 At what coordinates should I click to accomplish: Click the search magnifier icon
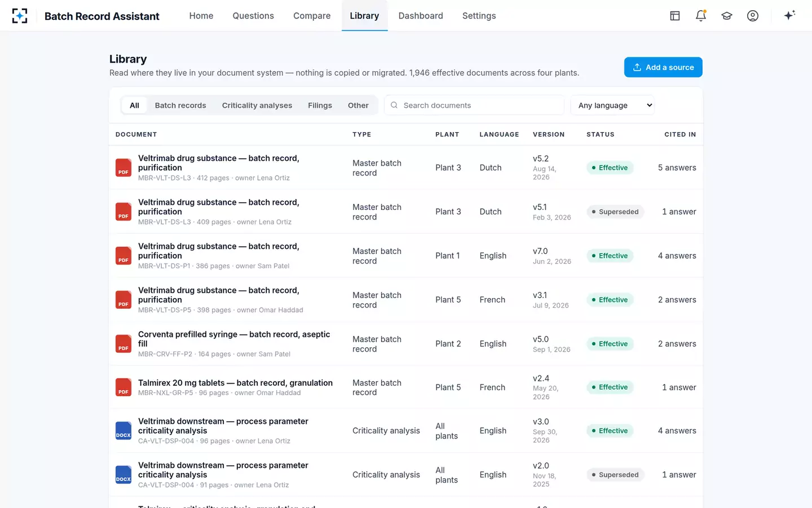point(394,105)
